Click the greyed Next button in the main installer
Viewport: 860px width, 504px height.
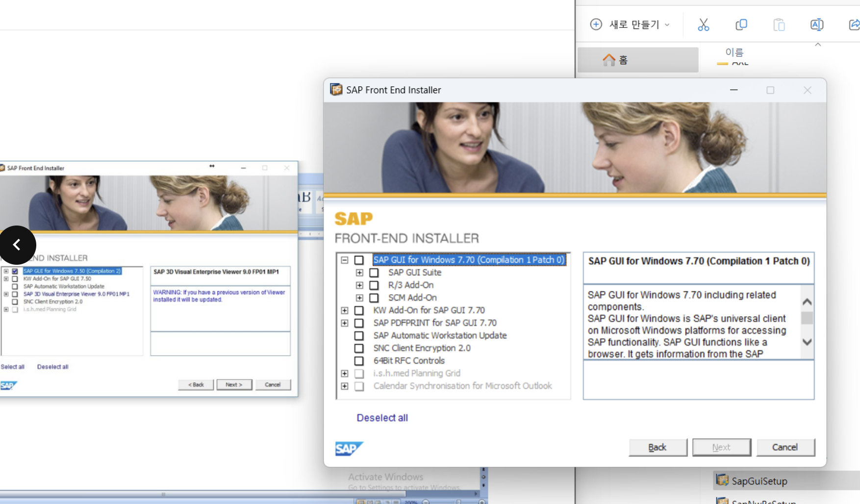(x=721, y=447)
